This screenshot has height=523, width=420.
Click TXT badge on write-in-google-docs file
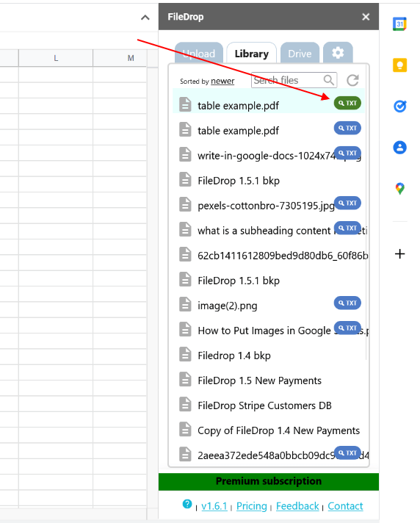click(347, 153)
